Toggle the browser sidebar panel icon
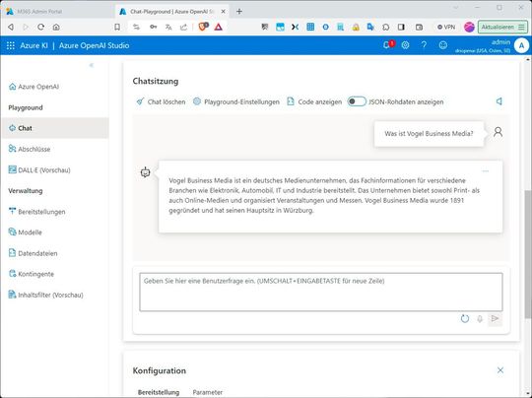 (x=401, y=28)
